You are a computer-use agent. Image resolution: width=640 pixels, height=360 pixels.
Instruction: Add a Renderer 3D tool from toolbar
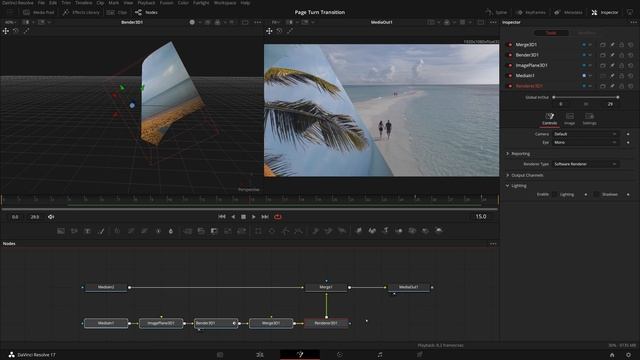point(439,231)
